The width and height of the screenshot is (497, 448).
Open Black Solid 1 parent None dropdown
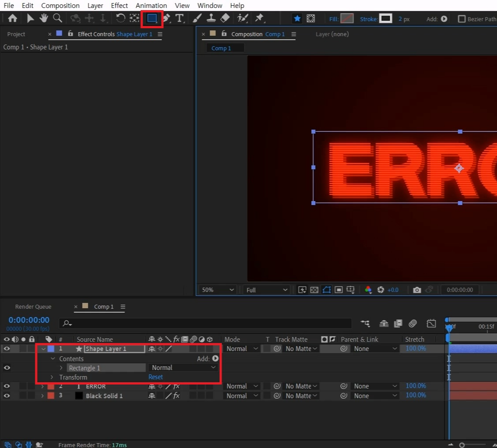pyautogui.click(x=375, y=396)
